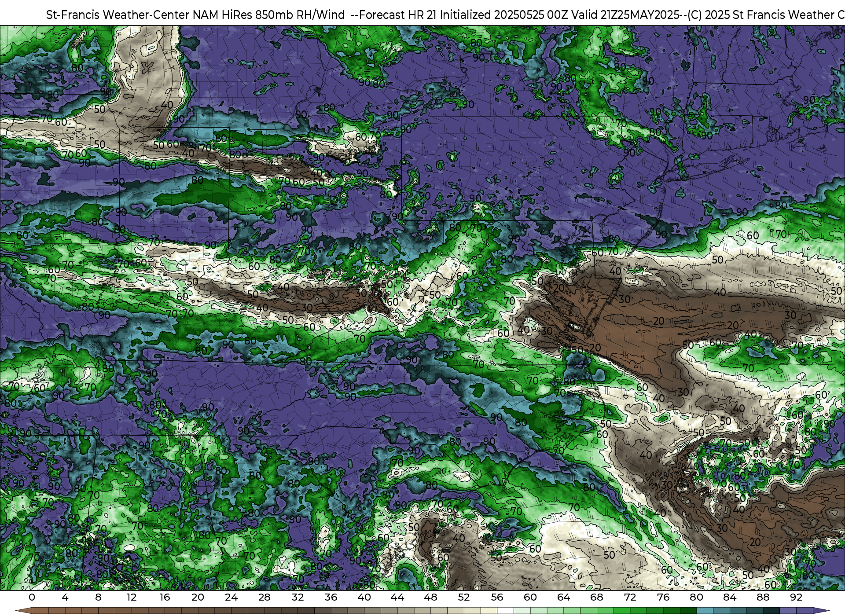This screenshot has width=845, height=616.
Task: Select the teal colorbar segment after tick 80
Action: pos(705,611)
